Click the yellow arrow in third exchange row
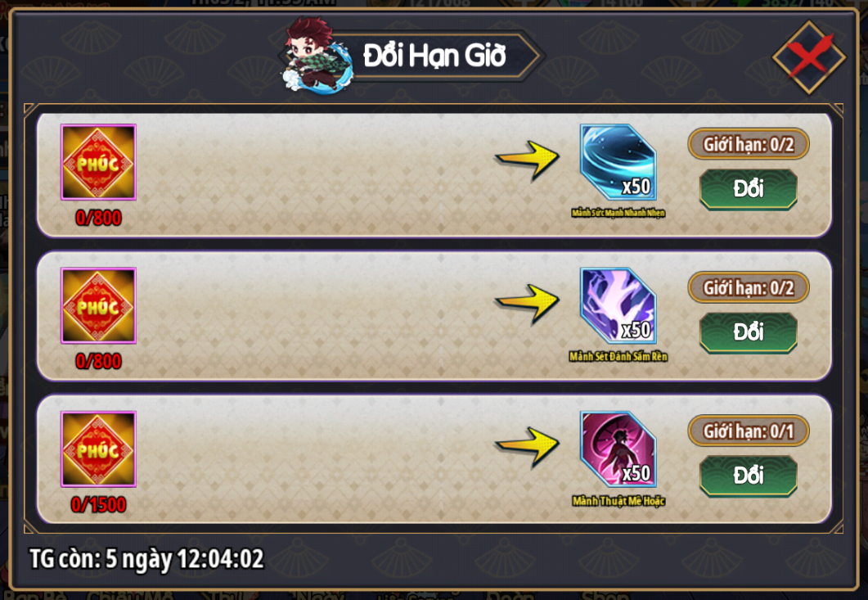 (x=527, y=447)
